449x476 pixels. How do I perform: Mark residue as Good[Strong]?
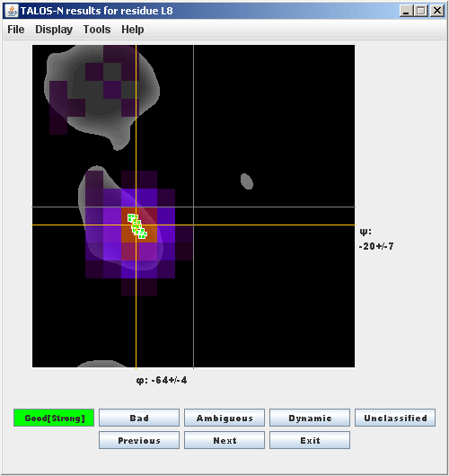(x=54, y=418)
